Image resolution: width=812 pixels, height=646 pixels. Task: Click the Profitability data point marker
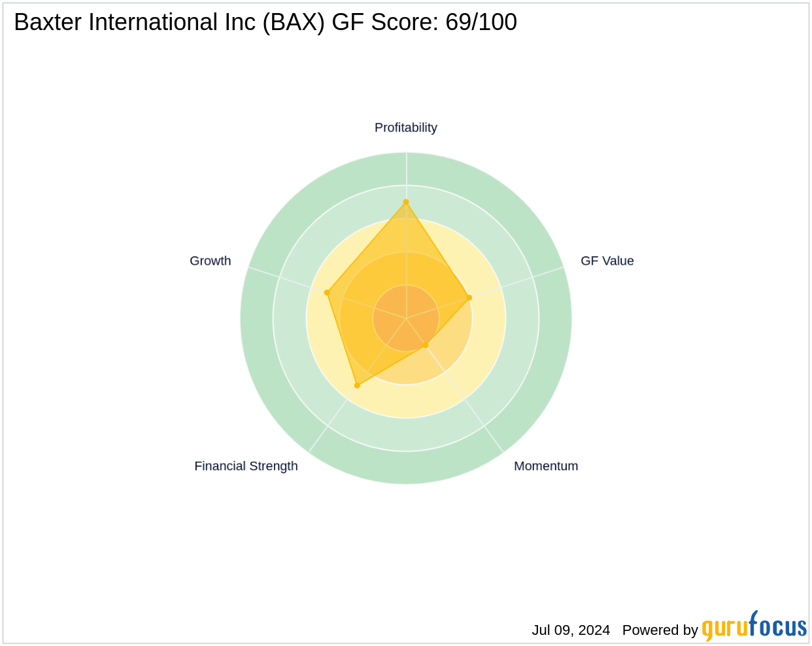point(406,202)
